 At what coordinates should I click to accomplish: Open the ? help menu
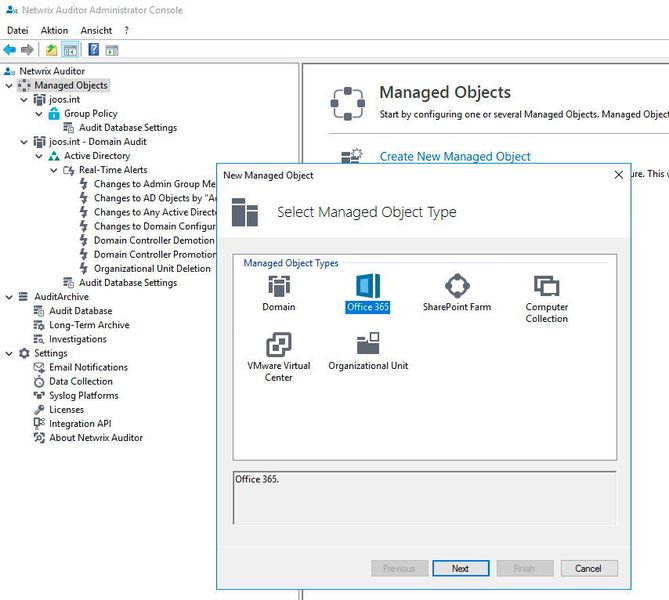pyautogui.click(x=127, y=30)
